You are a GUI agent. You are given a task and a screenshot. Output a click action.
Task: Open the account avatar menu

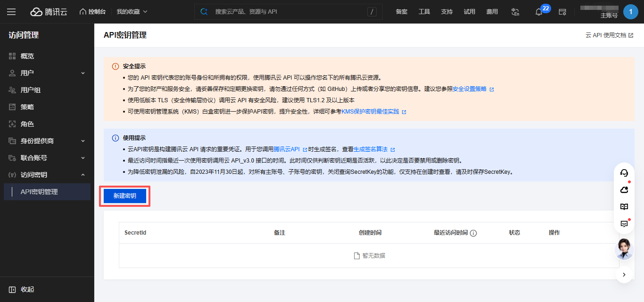(631, 12)
